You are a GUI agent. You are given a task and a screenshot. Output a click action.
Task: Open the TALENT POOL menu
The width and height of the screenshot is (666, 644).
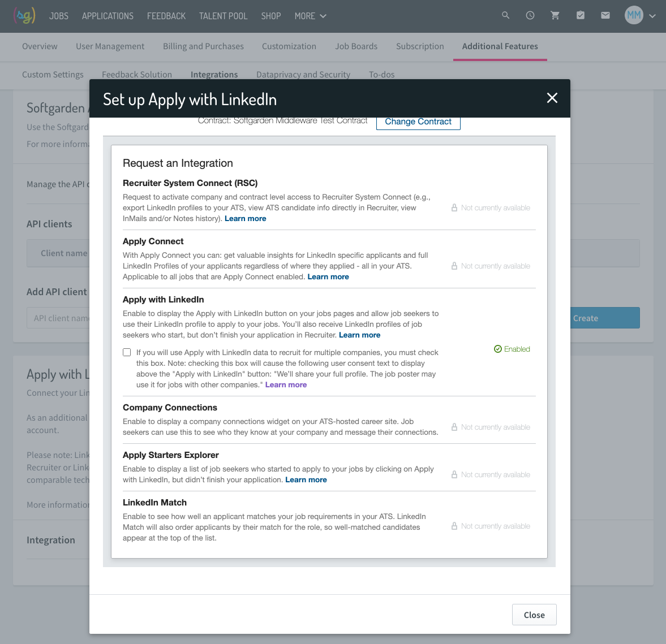[223, 16]
